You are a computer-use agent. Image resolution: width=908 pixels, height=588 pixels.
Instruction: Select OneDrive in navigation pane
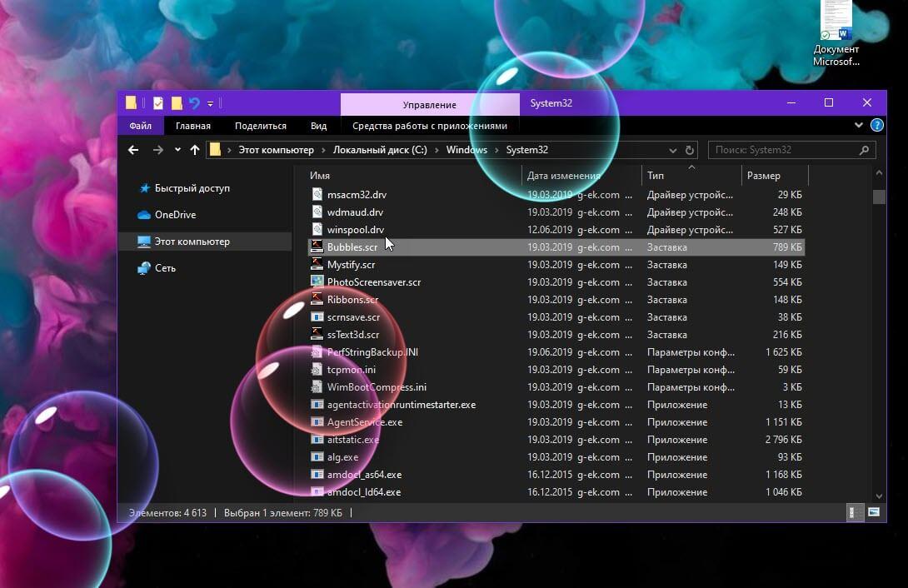(176, 215)
